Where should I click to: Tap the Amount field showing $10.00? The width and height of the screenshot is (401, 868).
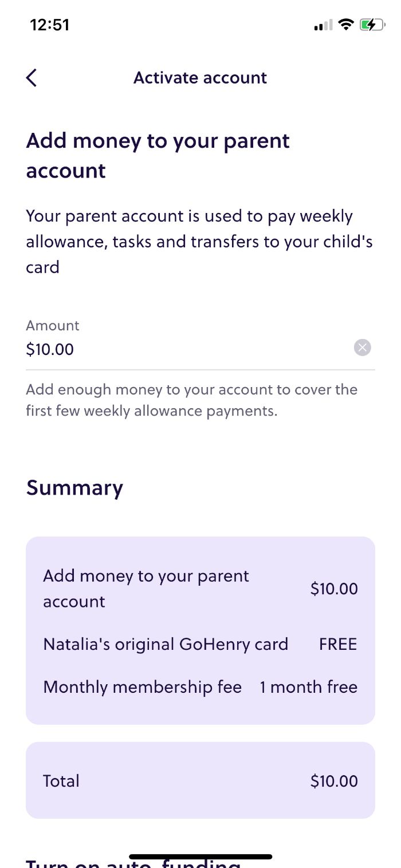[172, 349]
